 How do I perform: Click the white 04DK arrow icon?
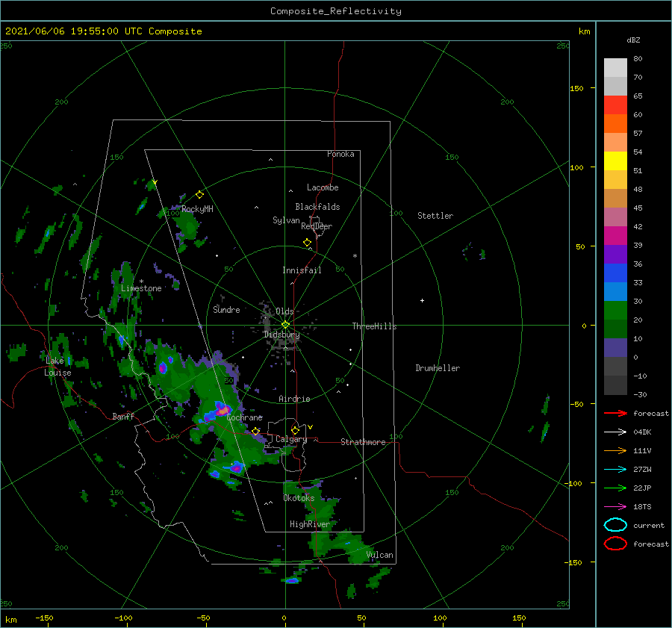[x=615, y=432]
